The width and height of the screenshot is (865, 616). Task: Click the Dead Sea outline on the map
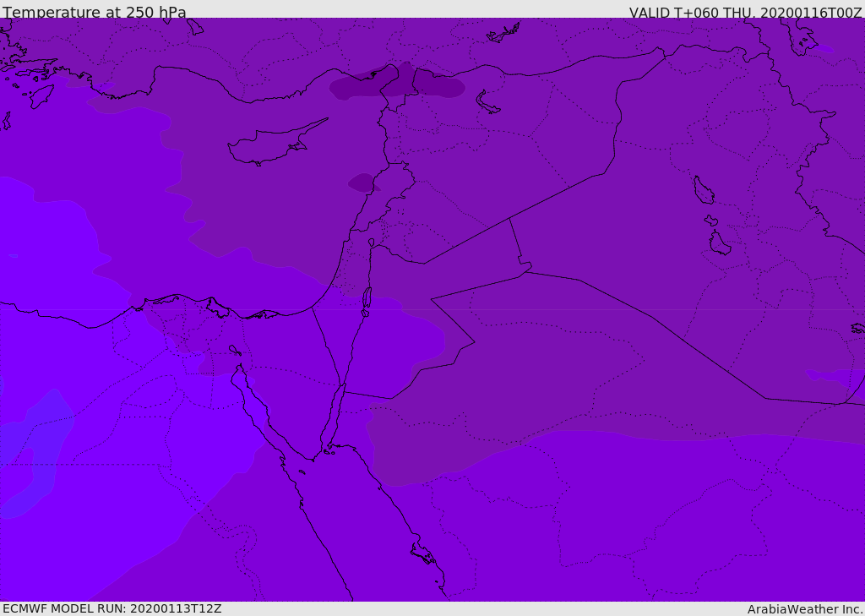coord(367,300)
